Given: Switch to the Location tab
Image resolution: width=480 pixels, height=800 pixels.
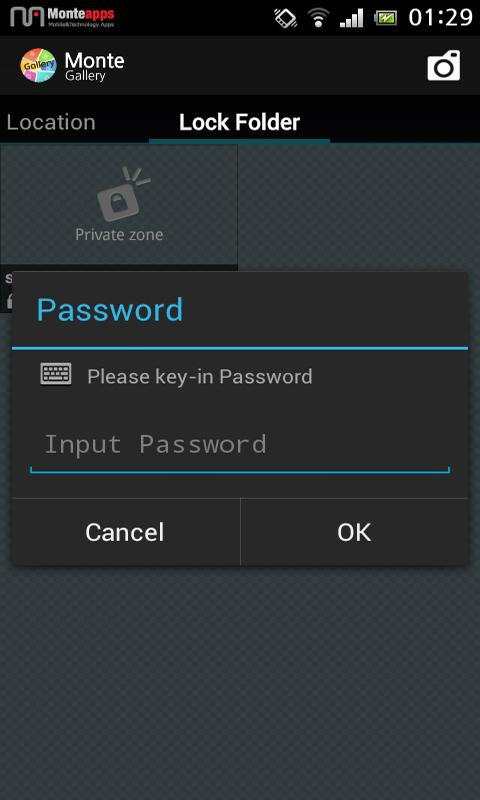Looking at the screenshot, I should (x=50, y=122).
